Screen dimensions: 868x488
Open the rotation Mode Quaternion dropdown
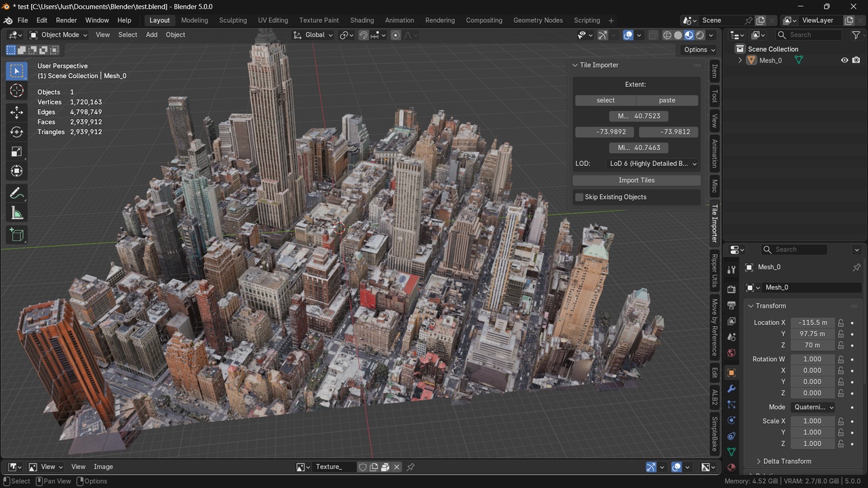[812, 407]
